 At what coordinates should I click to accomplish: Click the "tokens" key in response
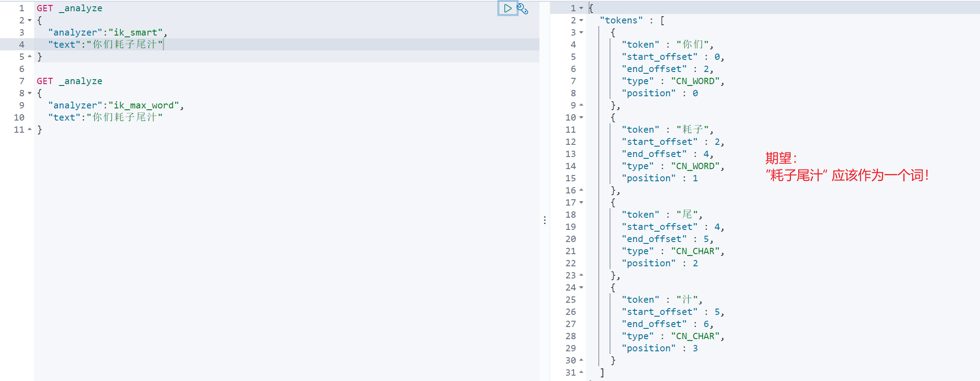[621, 20]
